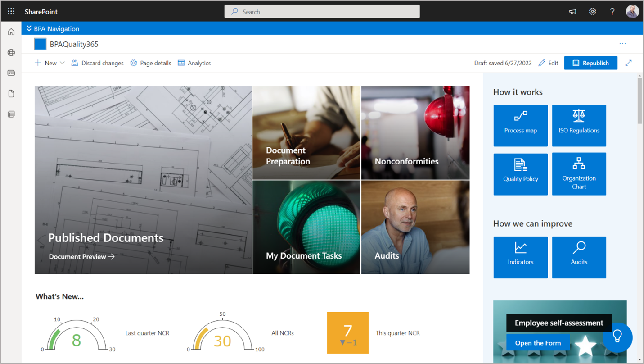644x364 pixels.
Task: Open My sites globe icon in sidebar
Action: [x=11, y=53]
